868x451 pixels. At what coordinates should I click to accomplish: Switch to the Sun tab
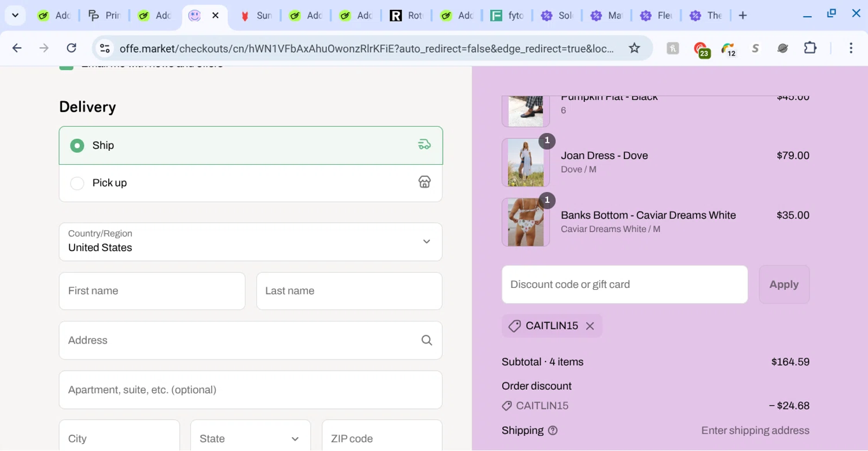coord(255,16)
